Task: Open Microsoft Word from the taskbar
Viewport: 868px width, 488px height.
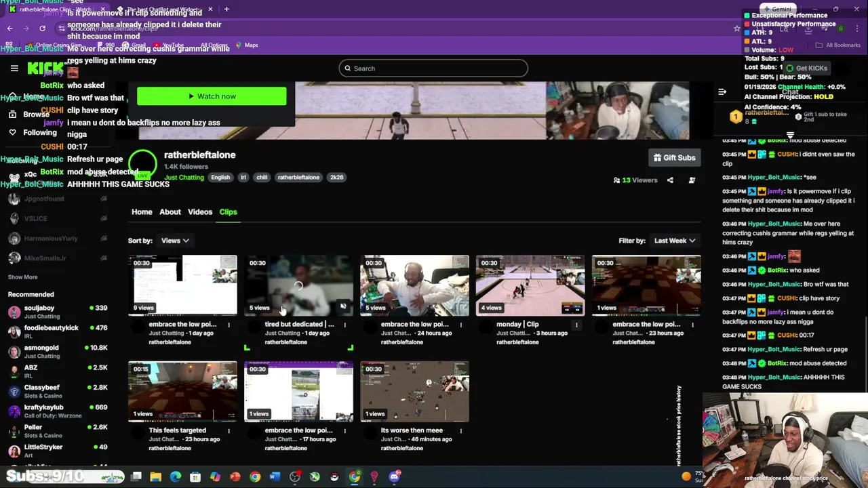Action: coord(275,476)
